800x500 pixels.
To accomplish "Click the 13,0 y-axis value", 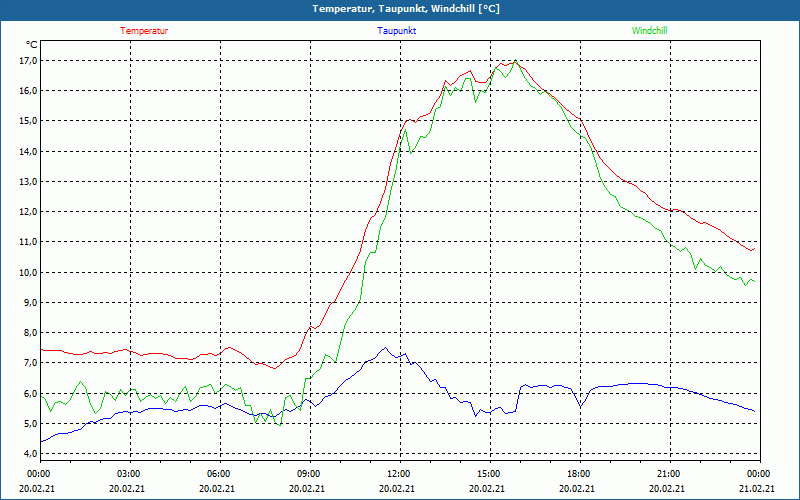I will point(29,182).
